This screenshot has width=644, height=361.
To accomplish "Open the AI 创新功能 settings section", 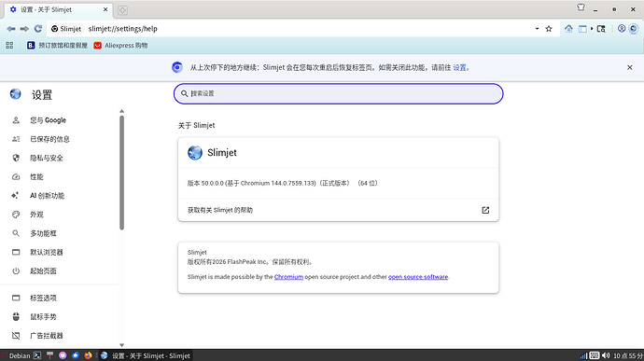I will click(x=60, y=196).
